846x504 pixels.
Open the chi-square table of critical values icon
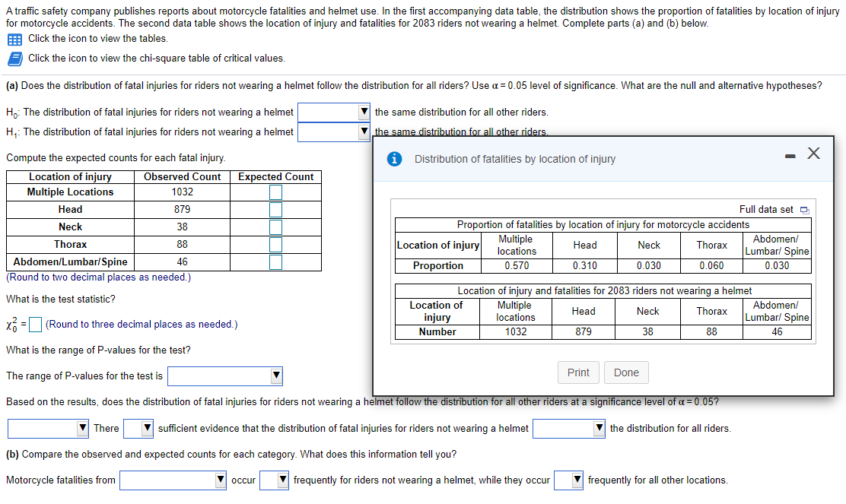pyautogui.click(x=15, y=59)
